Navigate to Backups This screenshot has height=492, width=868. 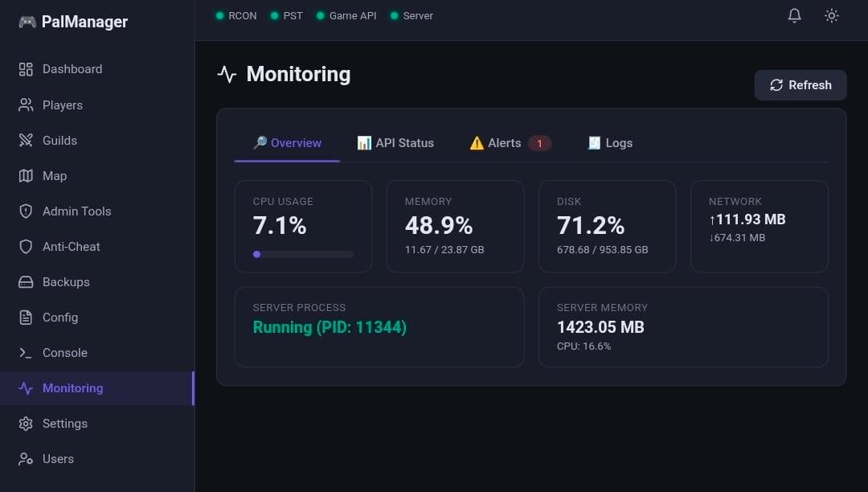pyautogui.click(x=65, y=282)
